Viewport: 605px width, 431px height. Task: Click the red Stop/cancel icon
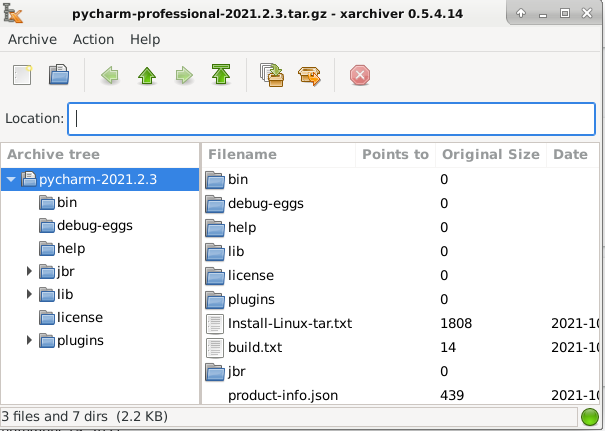point(360,75)
